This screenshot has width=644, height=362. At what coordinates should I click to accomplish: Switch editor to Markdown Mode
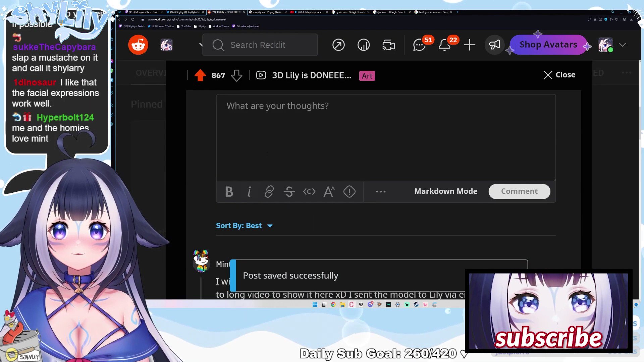(446, 191)
